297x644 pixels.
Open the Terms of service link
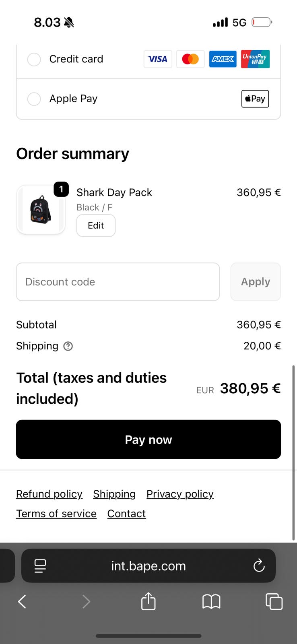click(56, 514)
